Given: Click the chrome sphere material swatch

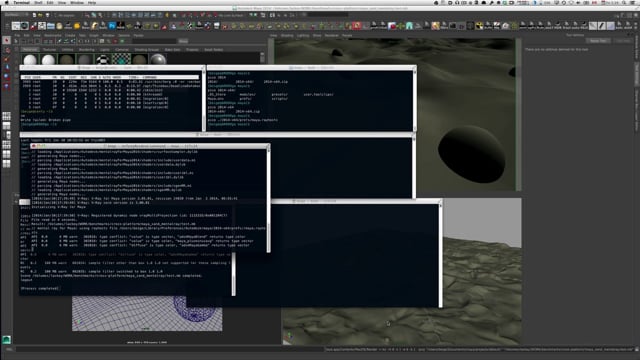Looking at the screenshot, I should 158,60.
